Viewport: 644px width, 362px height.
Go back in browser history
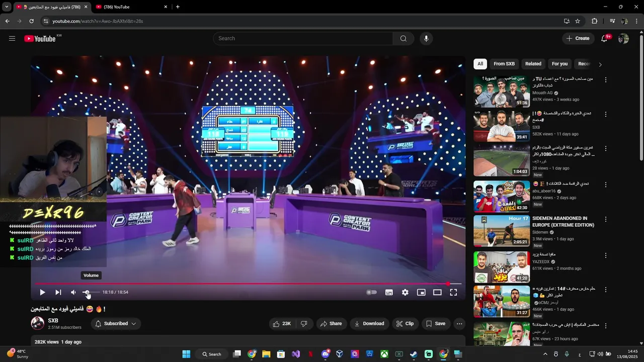pos(7,21)
